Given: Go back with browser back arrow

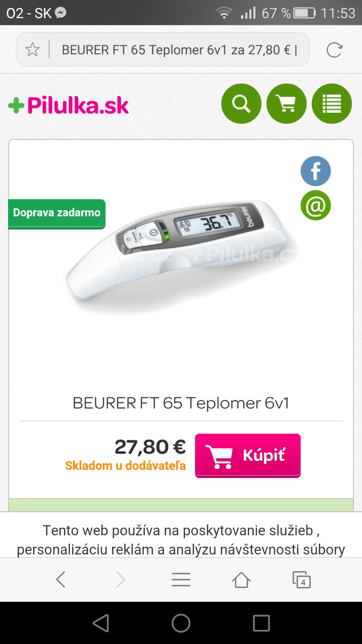Looking at the screenshot, I should click(61, 580).
